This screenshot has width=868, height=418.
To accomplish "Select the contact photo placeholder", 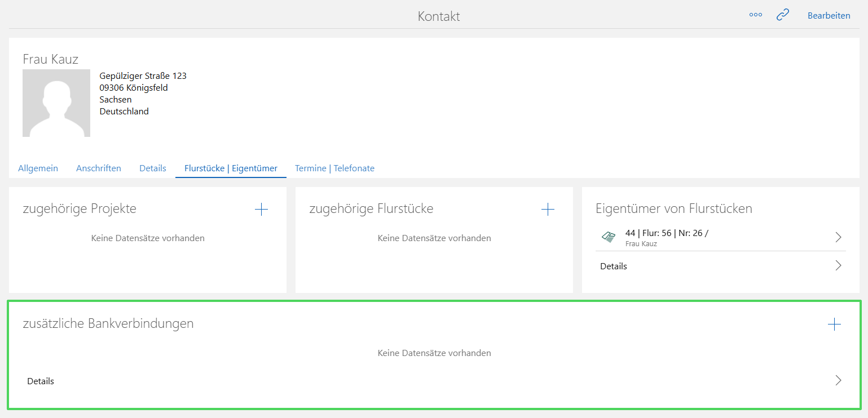I will (56, 103).
